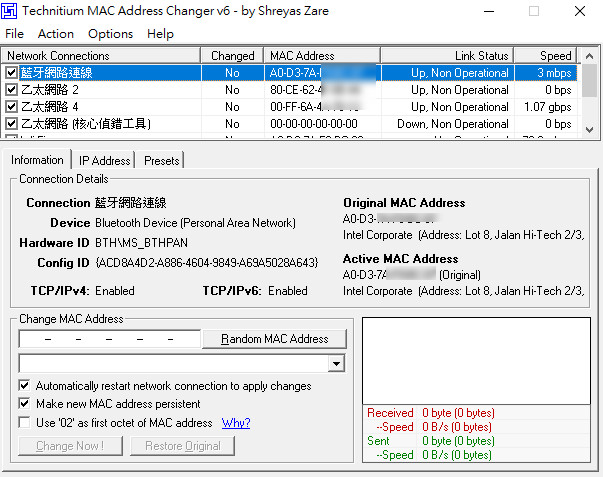Switch to the IP Address tab
This screenshot has width=603, height=477.
[x=104, y=160]
